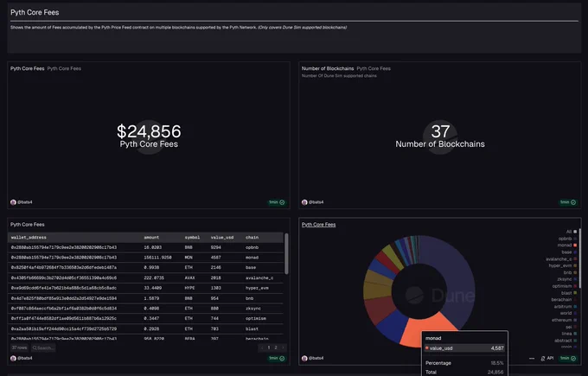Click the API button under the pie chart
This screenshot has width=588, height=376.
tap(547, 359)
